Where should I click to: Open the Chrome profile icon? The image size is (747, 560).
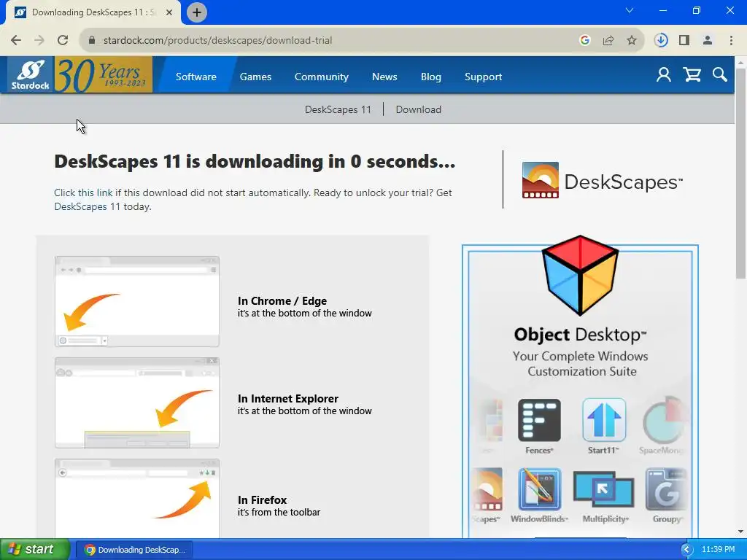pos(708,41)
